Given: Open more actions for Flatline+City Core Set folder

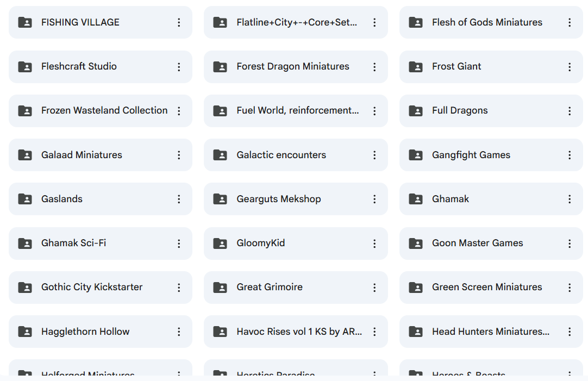Looking at the screenshot, I should [374, 22].
